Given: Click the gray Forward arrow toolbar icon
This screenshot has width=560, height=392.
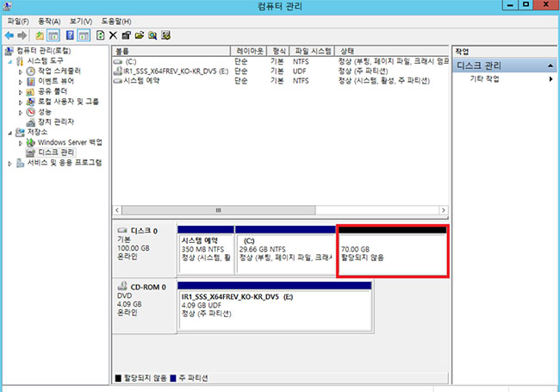Looking at the screenshot, I should [x=22, y=35].
